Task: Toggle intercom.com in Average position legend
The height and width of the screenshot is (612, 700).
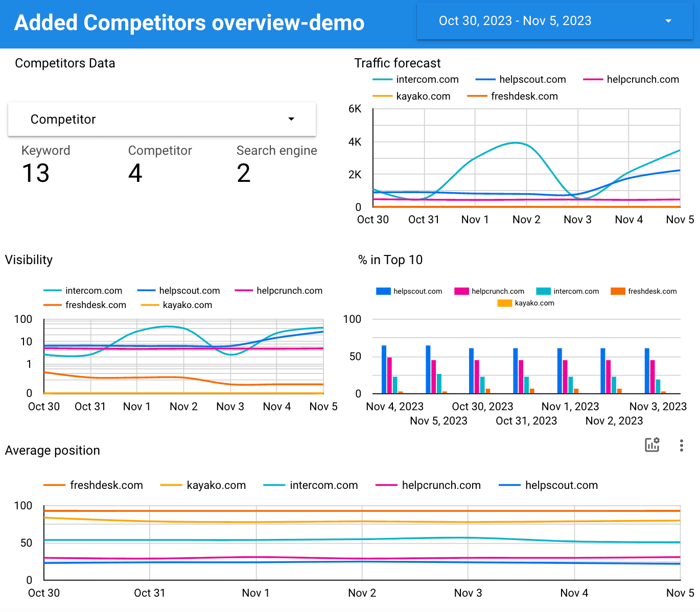Action: pyautogui.click(x=311, y=485)
